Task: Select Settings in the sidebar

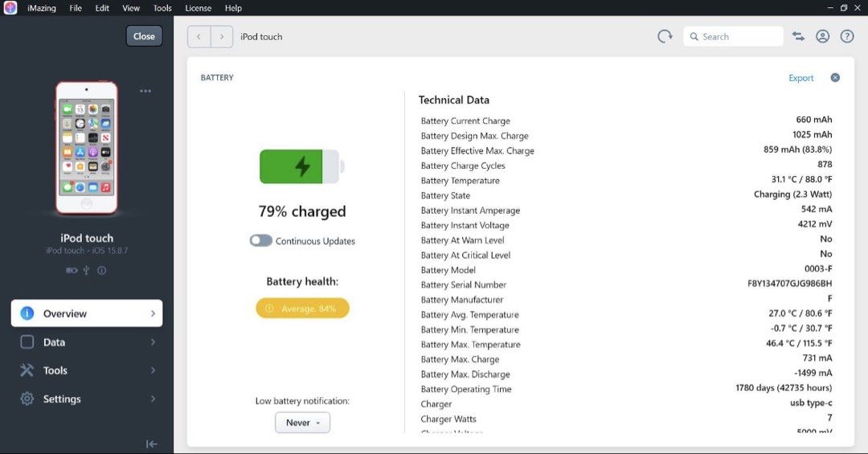Action: click(87, 399)
